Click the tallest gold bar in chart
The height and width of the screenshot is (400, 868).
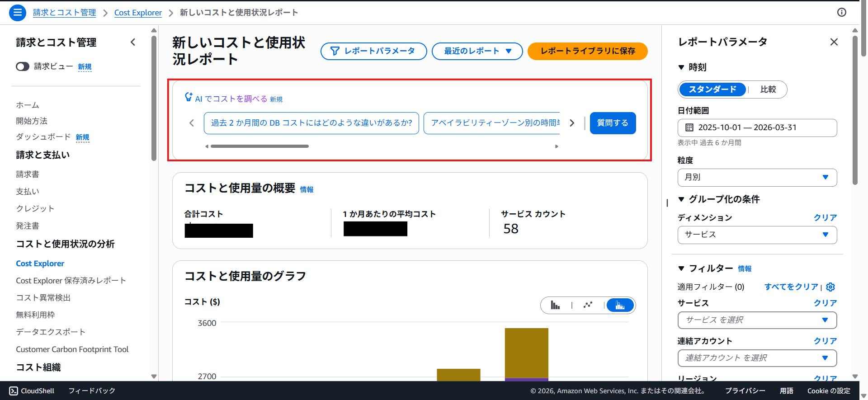point(527,353)
